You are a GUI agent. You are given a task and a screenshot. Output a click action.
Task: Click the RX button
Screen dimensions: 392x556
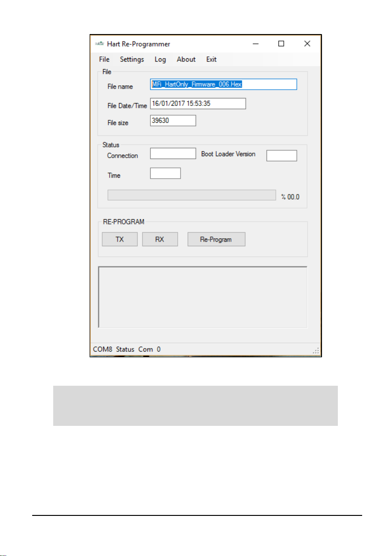[160, 239]
